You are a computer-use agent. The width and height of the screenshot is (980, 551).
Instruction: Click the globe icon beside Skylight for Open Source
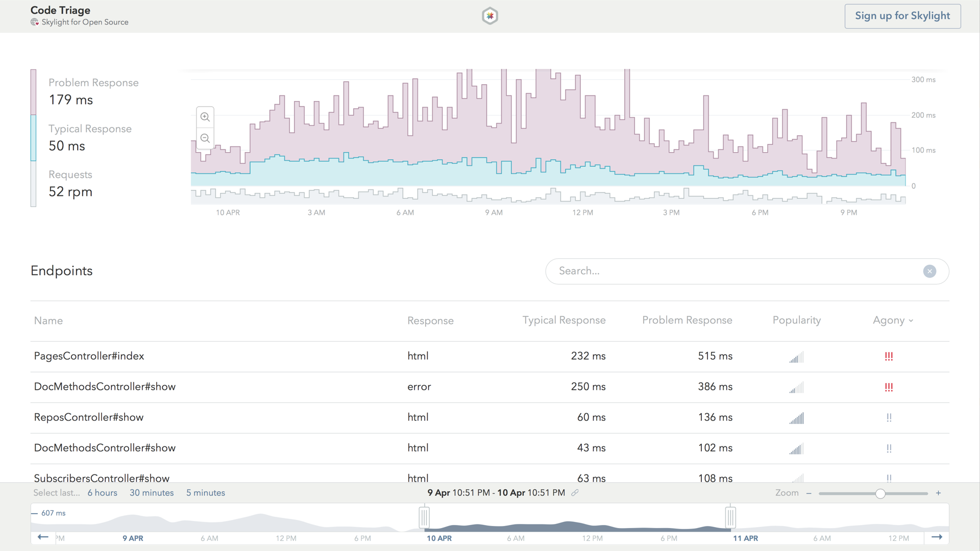pyautogui.click(x=35, y=22)
